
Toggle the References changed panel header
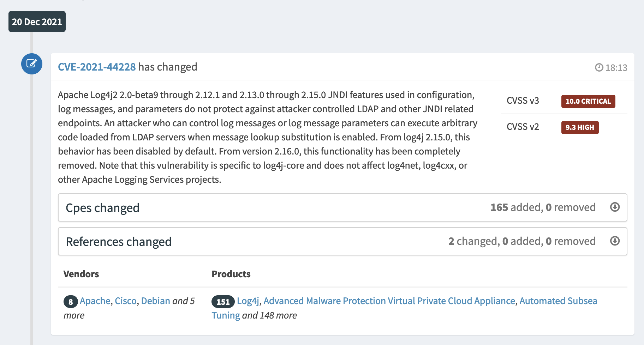point(119,242)
